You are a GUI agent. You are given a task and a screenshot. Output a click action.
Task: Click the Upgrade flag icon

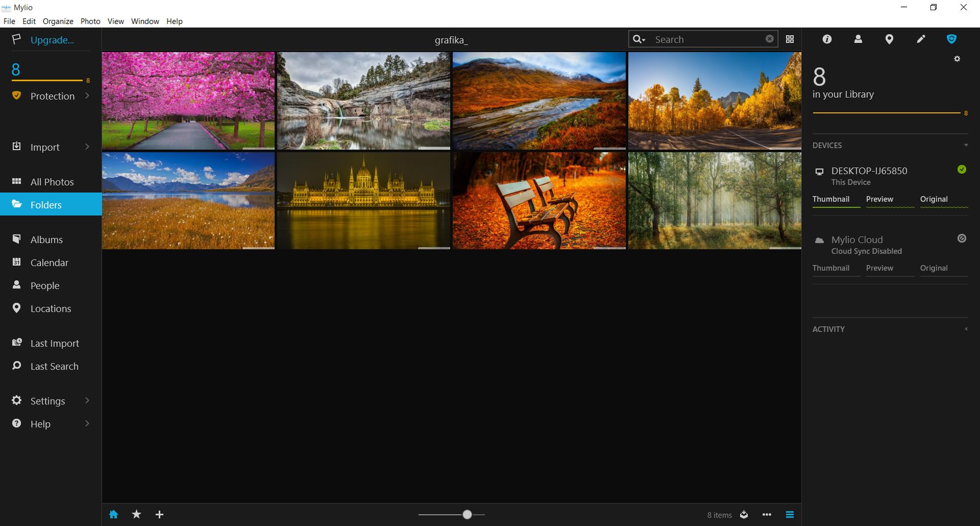(17, 39)
